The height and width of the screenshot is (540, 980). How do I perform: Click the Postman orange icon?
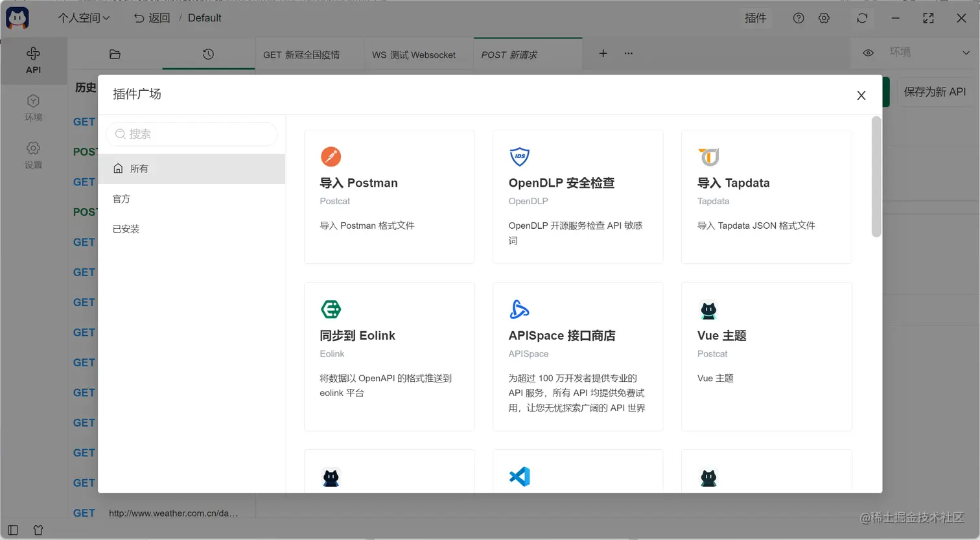pyautogui.click(x=331, y=156)
